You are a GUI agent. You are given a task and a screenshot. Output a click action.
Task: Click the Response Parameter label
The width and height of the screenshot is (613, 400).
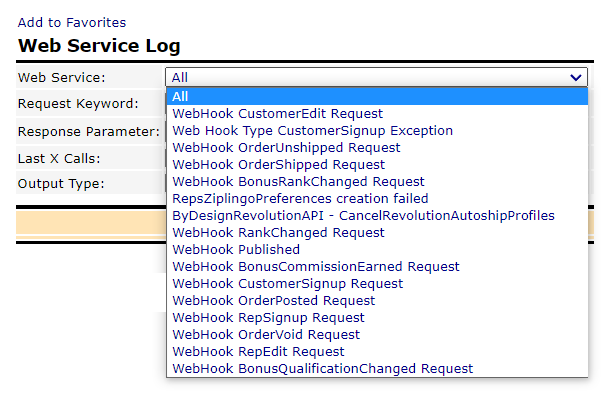tap(89, 132)
